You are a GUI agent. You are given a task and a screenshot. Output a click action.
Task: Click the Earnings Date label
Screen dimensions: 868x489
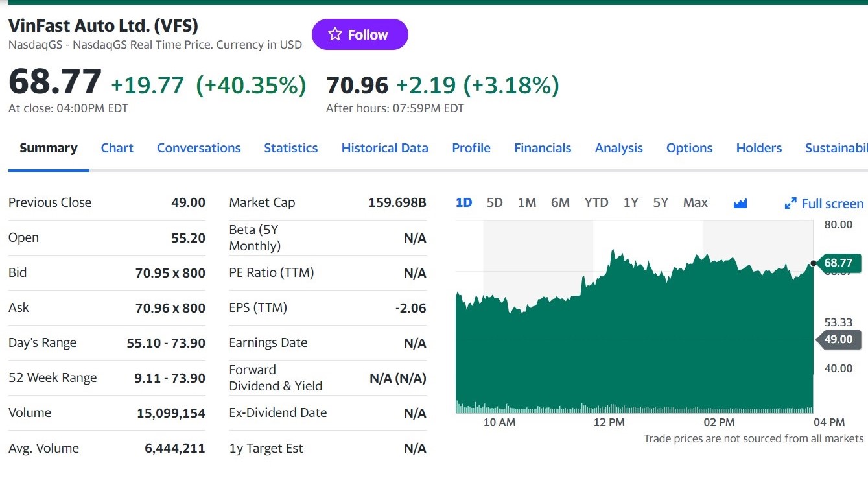pos(268,343)
